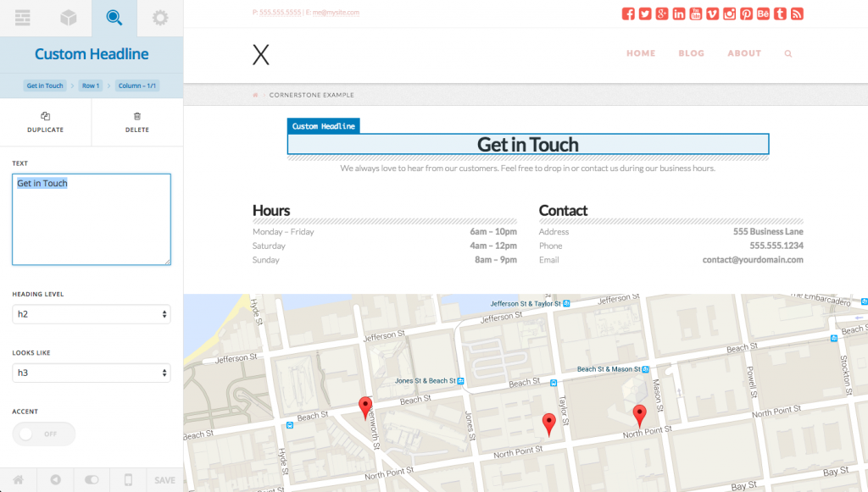Click inside the Text input area
The height and width of the screenshot is (492, 868).
[91, 219]
